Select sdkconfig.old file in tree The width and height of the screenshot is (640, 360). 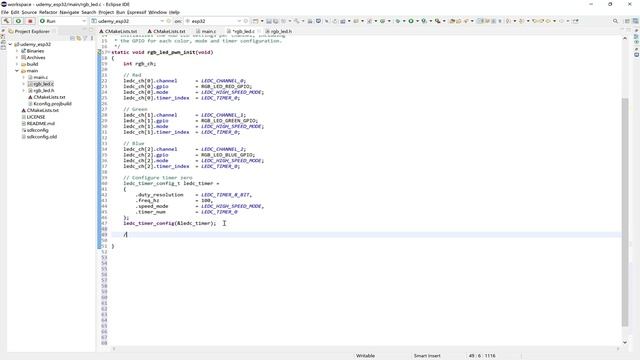click(x=39, y=137)
